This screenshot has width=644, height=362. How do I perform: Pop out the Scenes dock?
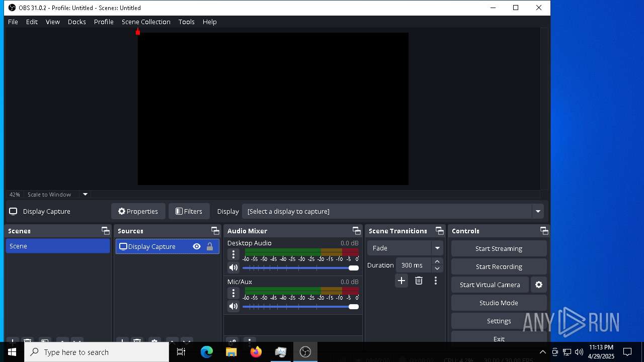(x=106, y=231)
